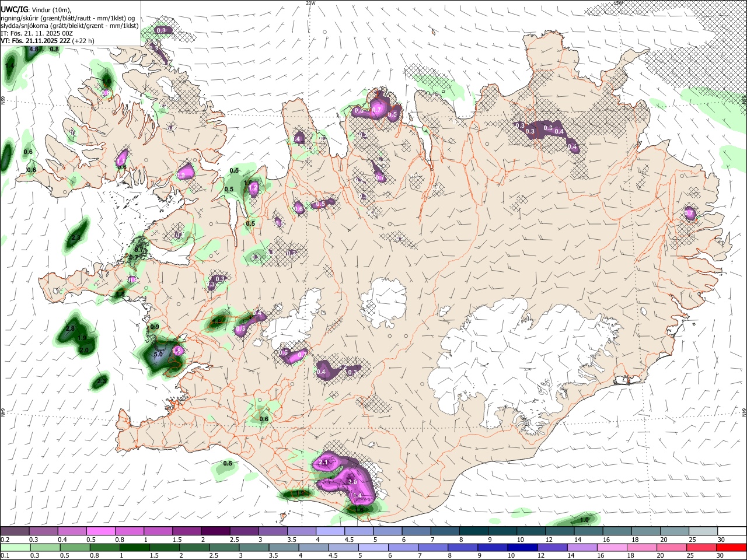This screenshot has height=560, width=747.
Task: Click the 2.1 snowfall value label
Action: coord(324,463)
